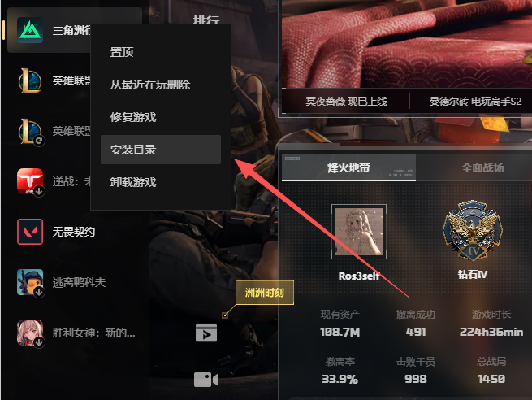
Task: Select the Delta Force triangle game icon
Action: pyautogui.click(x=30, y=30)
